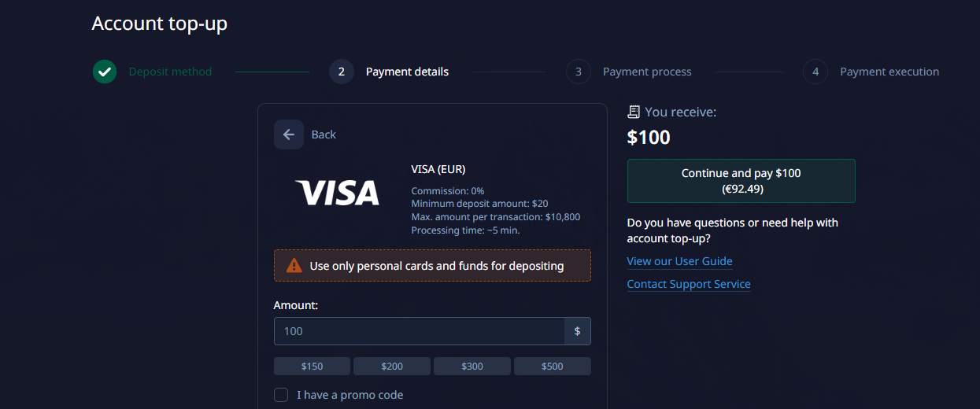Click step 2 circle icon
The image size is (980, 409).
[342, 72]
